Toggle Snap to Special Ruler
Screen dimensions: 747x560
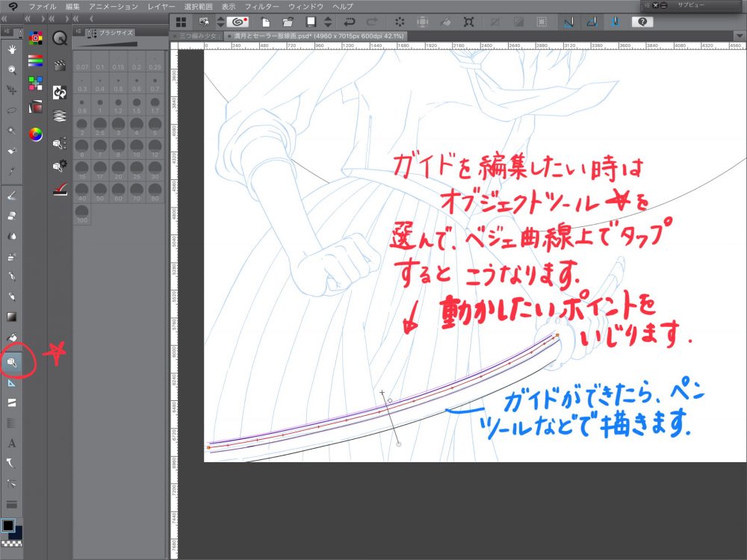click(x=592, y=22)
